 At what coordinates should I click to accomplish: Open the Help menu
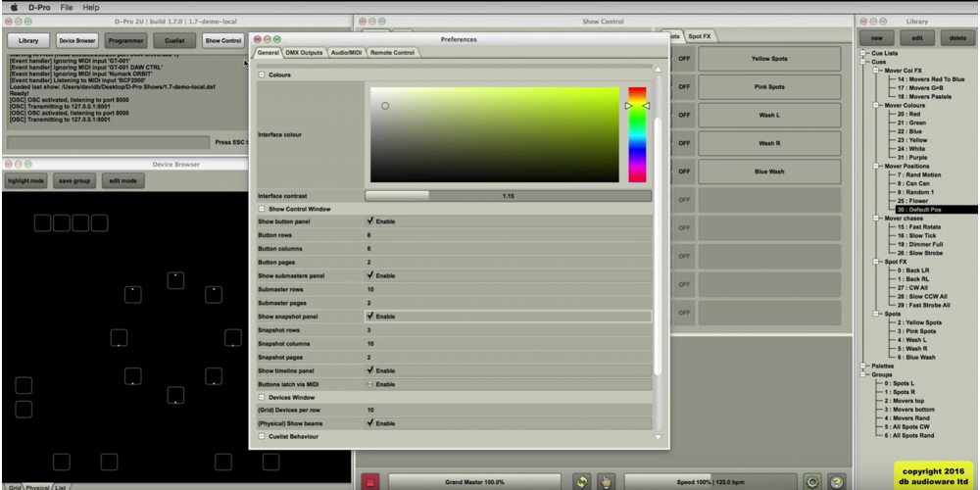(91, 8)
